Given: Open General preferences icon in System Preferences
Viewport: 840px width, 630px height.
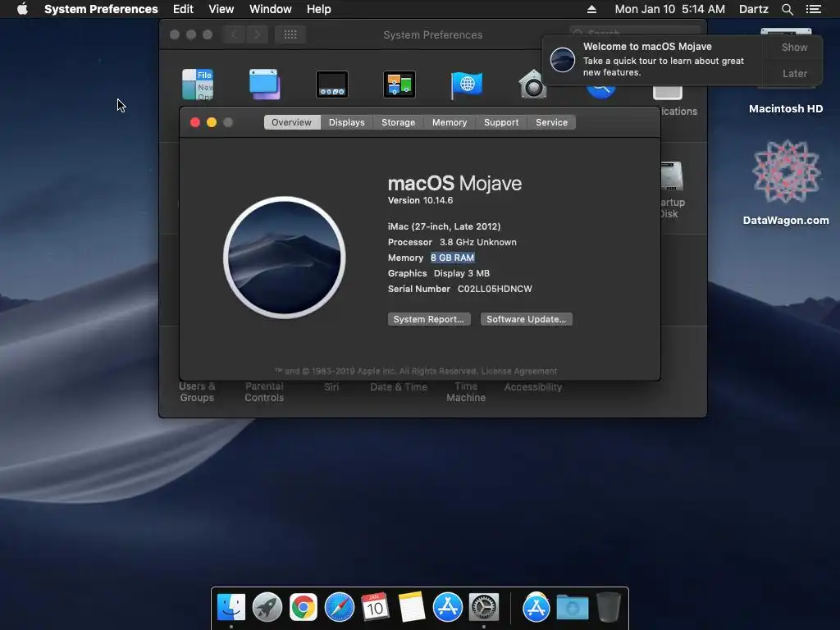Looking at the screenshot, I should 198,84.
